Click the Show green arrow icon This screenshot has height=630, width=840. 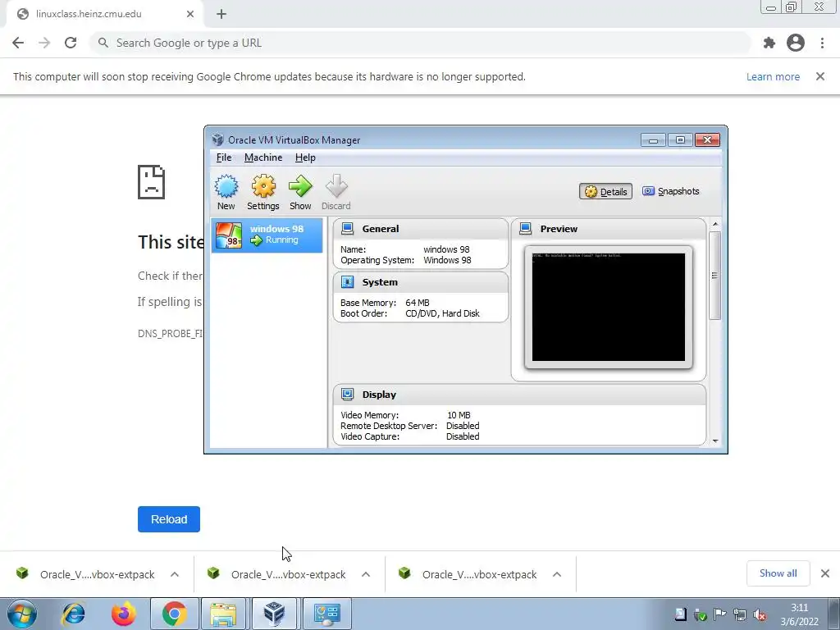tap(300, 186)
